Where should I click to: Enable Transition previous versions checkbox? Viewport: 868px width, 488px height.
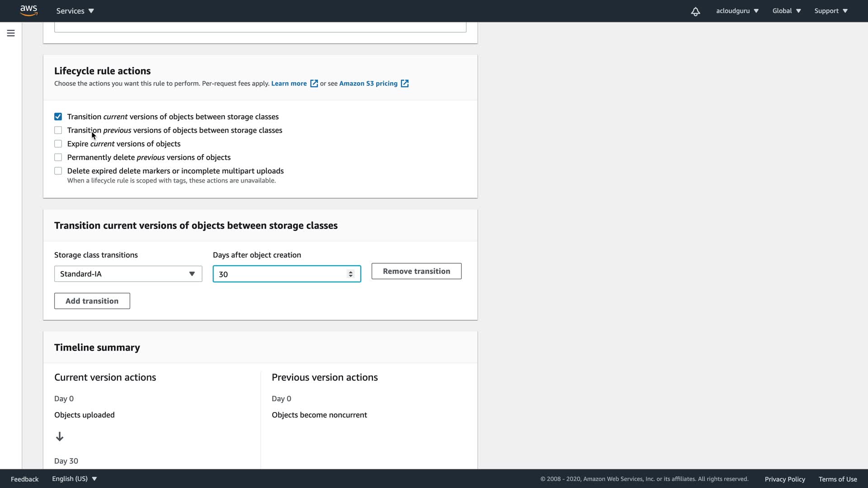pos(58,130)
